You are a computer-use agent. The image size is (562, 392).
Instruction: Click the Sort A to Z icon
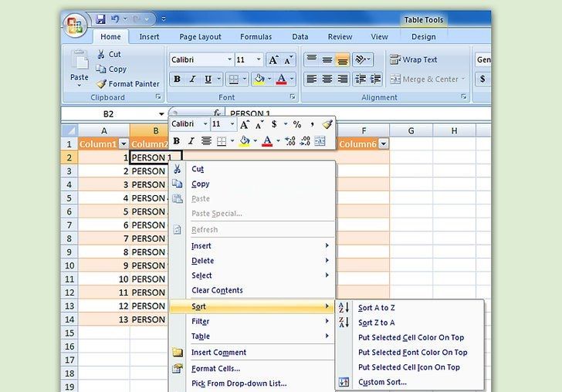click(x=344, y=308)
